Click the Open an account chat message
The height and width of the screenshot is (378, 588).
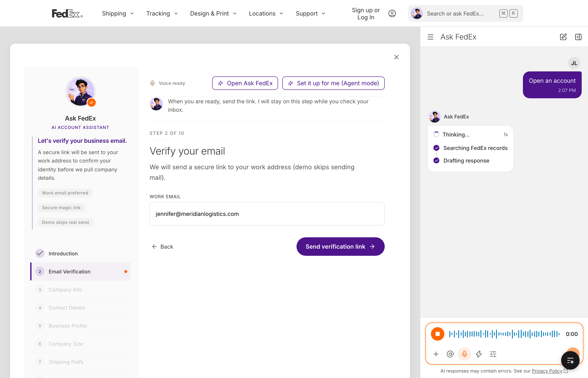coord(552,85)
